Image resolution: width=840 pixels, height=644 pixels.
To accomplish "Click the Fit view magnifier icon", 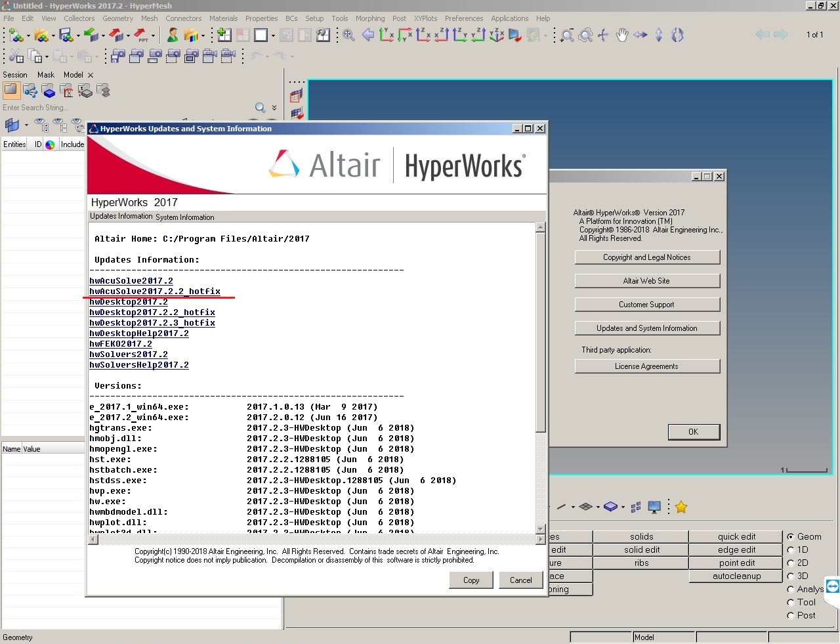I will pyautogui.click(x=348, y=35).
